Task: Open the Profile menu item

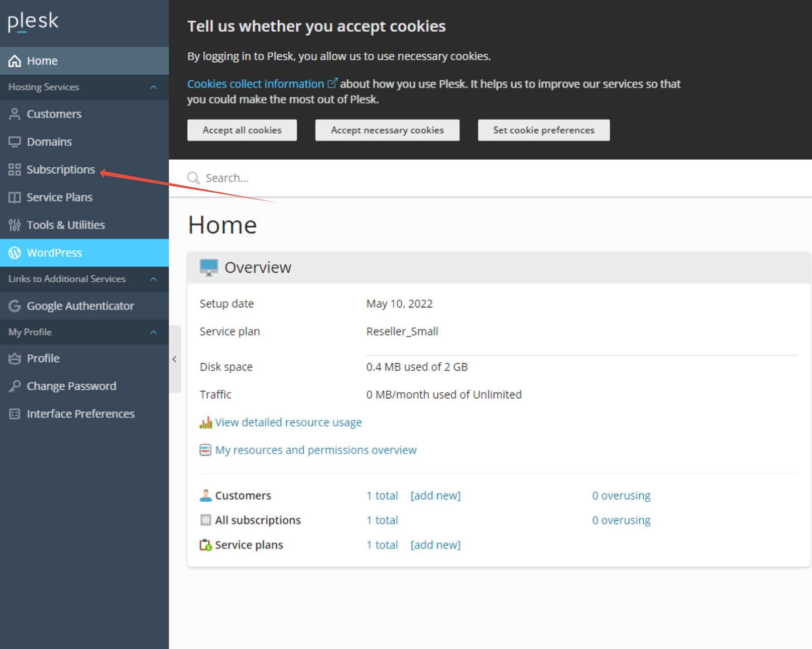Action: (x=84, y=358)
